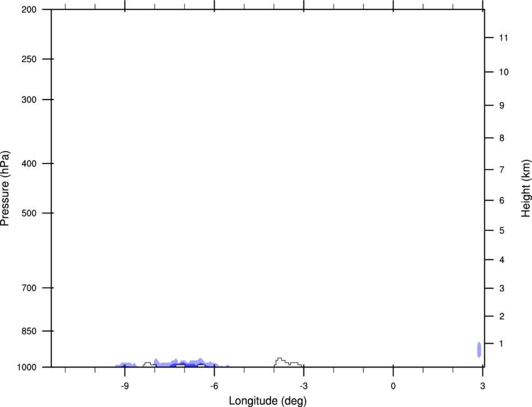Click the -6 longitude tick label
The height and width of the screenshot is (407, 532).
[214, 386]
